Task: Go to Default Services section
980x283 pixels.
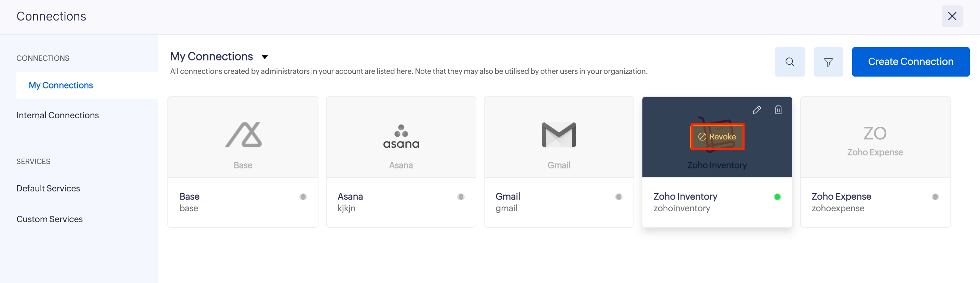Action: pos(48,188)
